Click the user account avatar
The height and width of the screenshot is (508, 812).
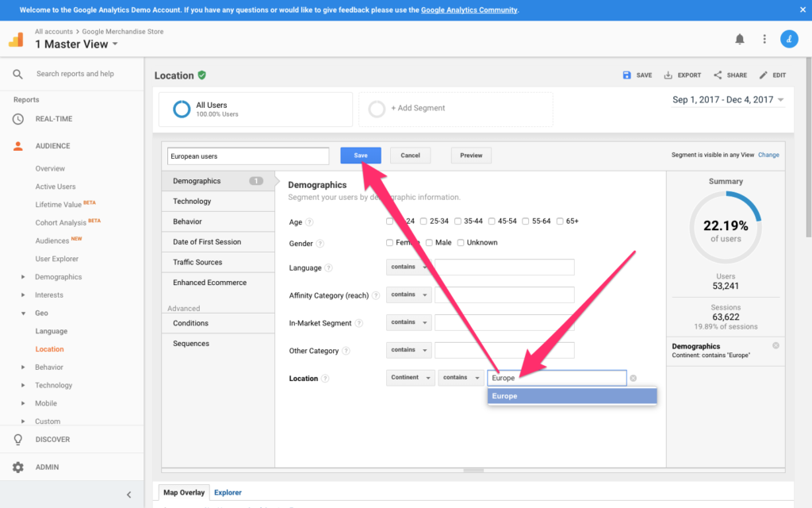coord(789,39)
